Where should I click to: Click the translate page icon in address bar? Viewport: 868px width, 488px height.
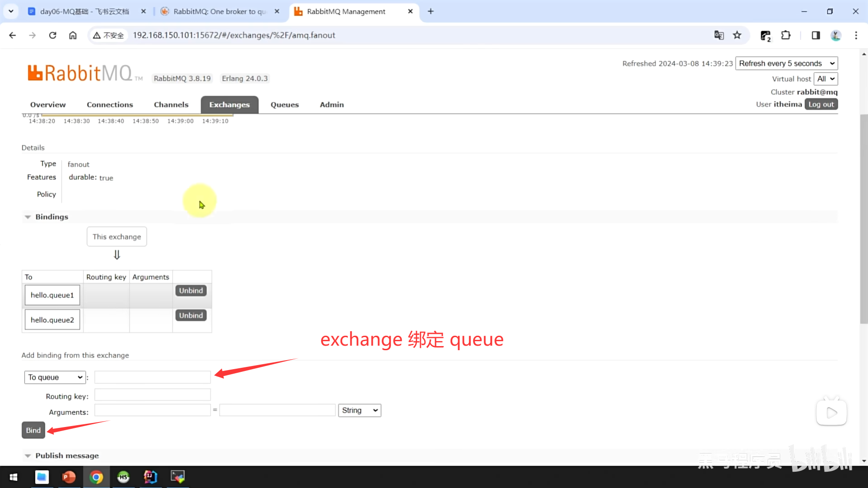[719, 35]
